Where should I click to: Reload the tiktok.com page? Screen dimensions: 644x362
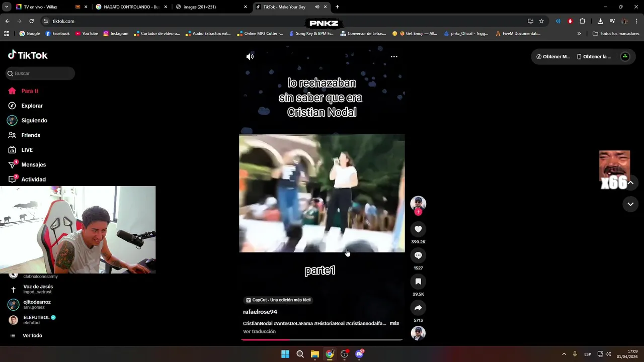pyautogui.click(x=31, y=21)
